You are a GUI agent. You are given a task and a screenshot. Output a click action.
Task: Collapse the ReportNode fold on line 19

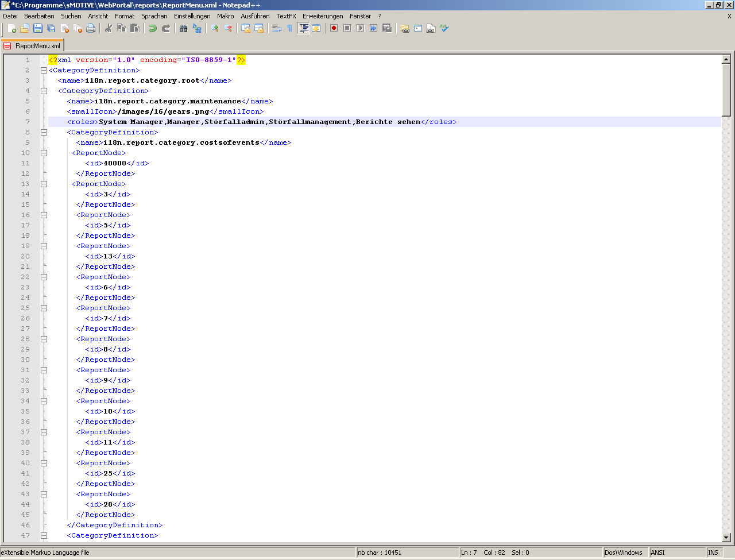[44, 246]
